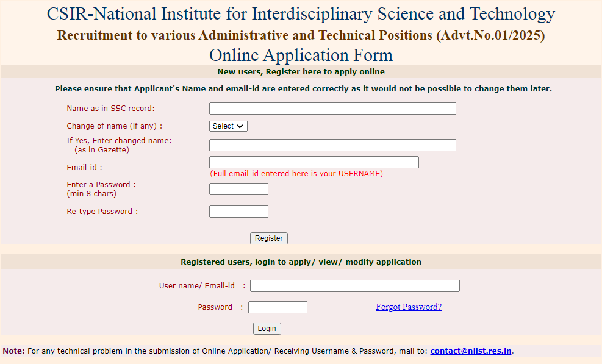Click the Email-id label in registration form

[x=84, y=167]
